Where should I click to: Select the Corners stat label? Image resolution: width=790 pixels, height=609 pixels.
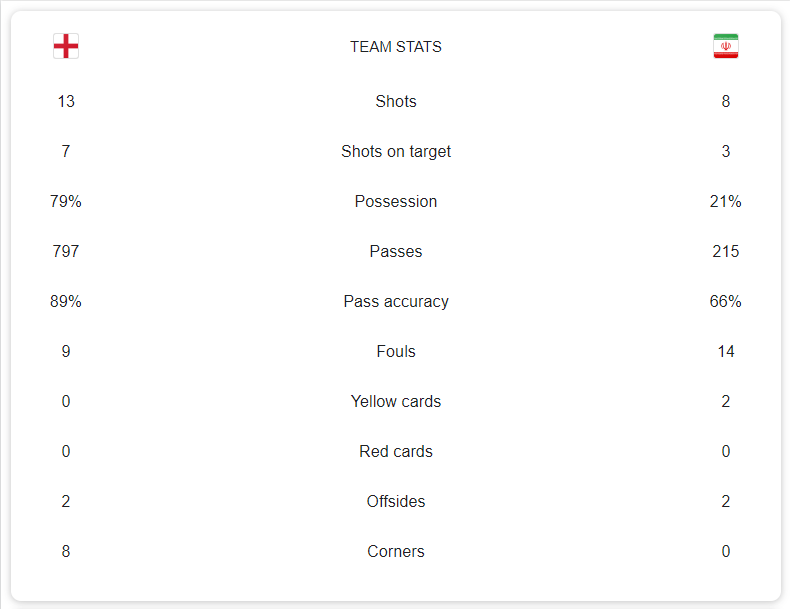point(396,551)
